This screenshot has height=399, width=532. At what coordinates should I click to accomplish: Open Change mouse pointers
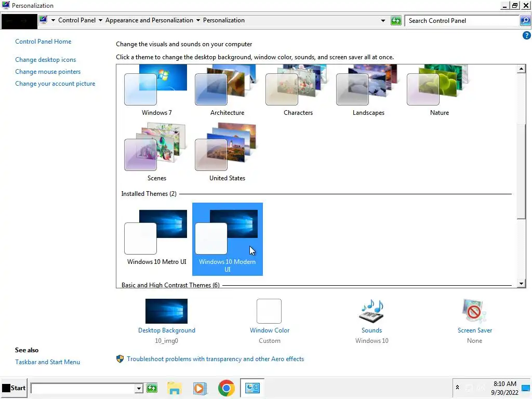[48, 72]
